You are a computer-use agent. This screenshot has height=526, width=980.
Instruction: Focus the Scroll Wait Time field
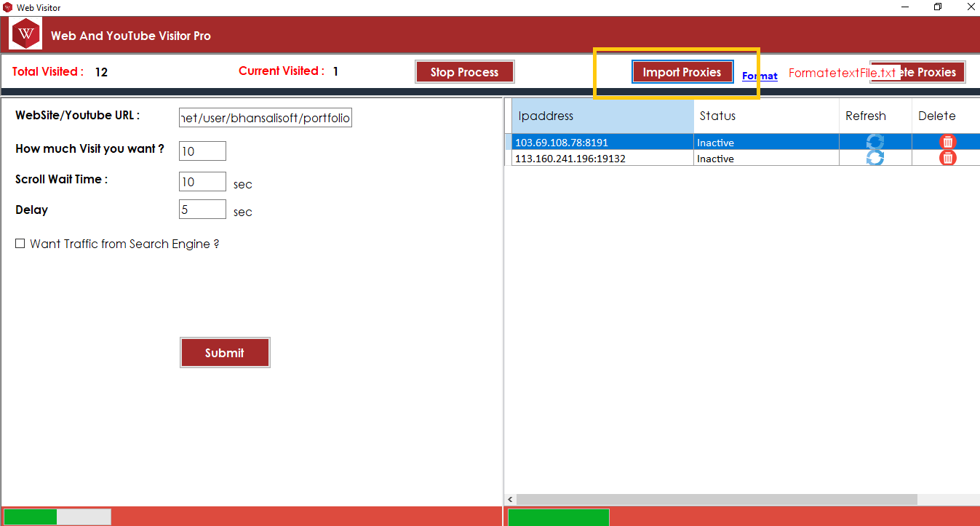(x=202, y=182)
